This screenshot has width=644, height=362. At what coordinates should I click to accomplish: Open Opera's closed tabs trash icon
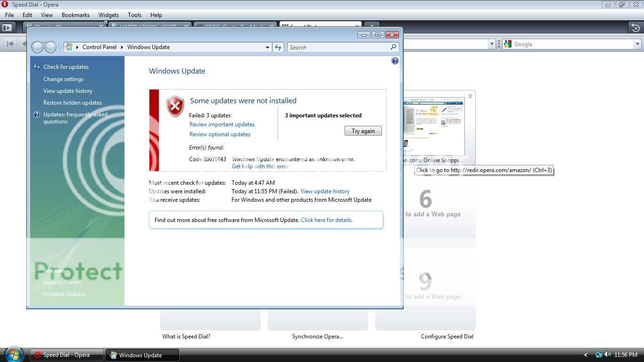pyautogui.click(x=636, y=28)
